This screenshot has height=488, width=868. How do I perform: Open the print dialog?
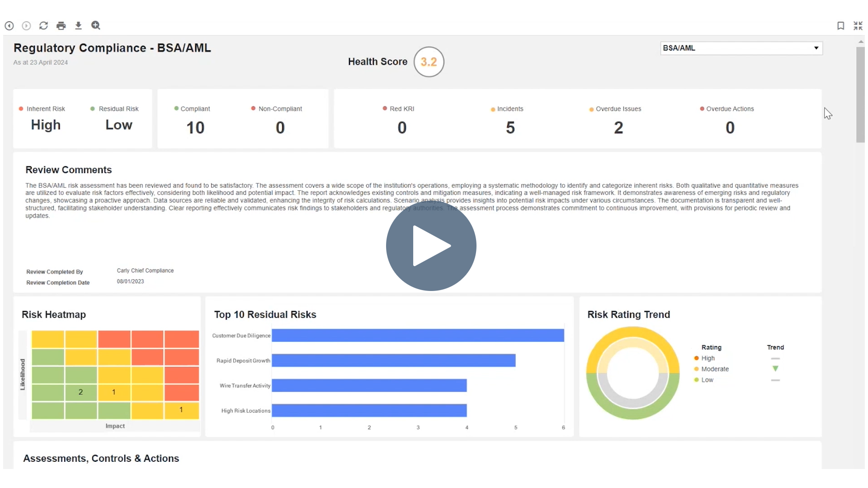coord(61,26)
